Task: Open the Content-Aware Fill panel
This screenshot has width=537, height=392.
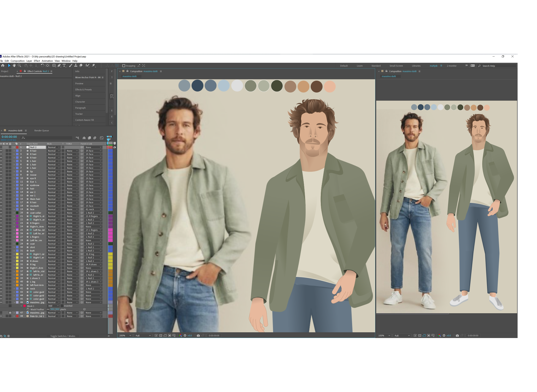Action: [x=85, y=120]
